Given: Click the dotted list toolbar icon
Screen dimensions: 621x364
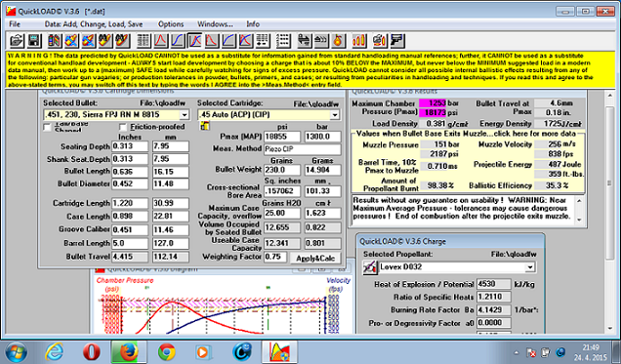Looking at the screenshot, I should coord(283,41).
